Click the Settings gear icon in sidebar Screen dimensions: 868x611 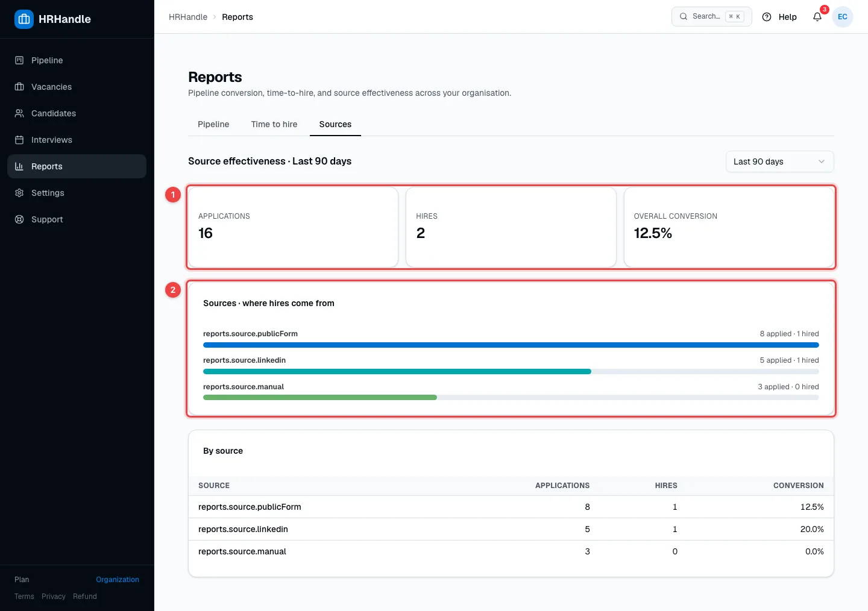click(x=19, y=193)
